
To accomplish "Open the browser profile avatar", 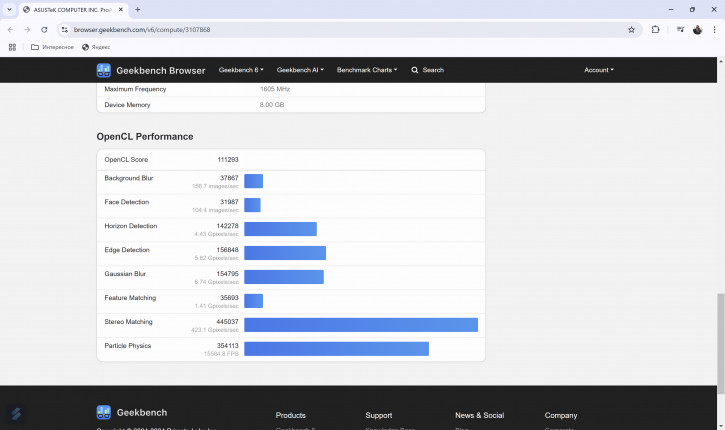I will coord(697,30).
